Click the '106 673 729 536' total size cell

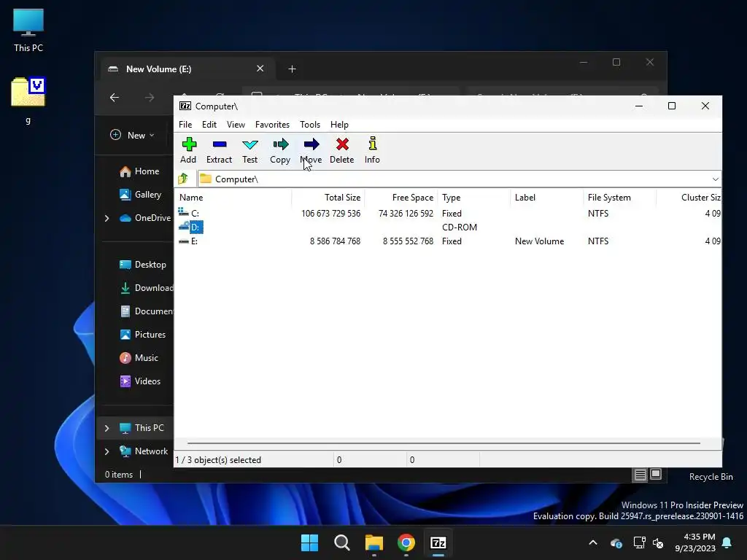330,214
